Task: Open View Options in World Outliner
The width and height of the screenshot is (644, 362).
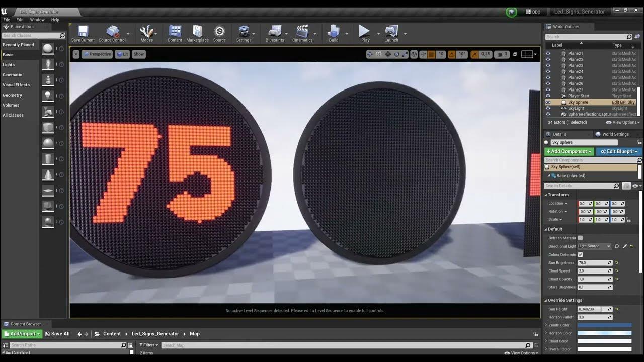Action: [623, 122]
